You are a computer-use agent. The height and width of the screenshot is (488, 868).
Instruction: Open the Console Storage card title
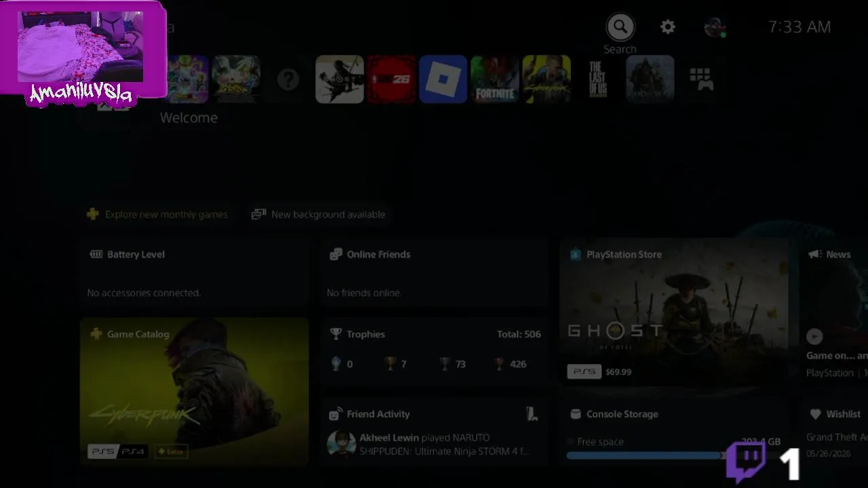(623, 414)
